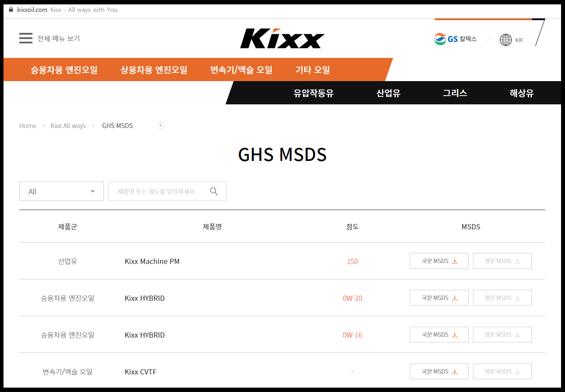The image size is (565, 392).
Task: Open the All product category dropdown
Action: click(x=61, y=191)
